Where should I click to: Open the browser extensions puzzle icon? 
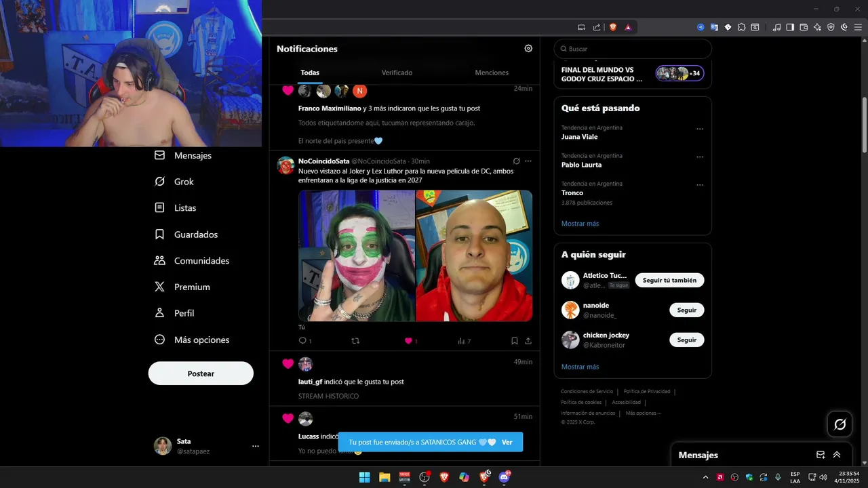(741, 27)
